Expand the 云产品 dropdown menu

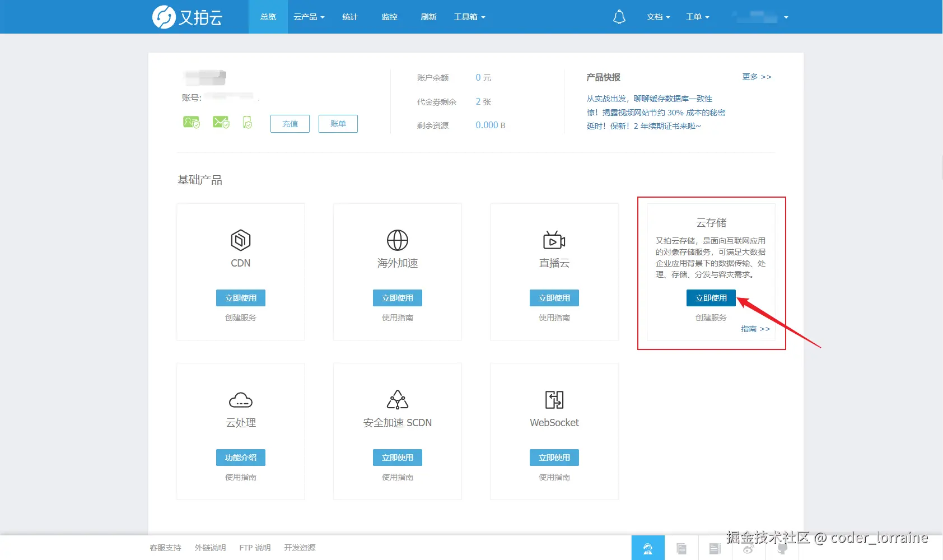click(309, 17)
